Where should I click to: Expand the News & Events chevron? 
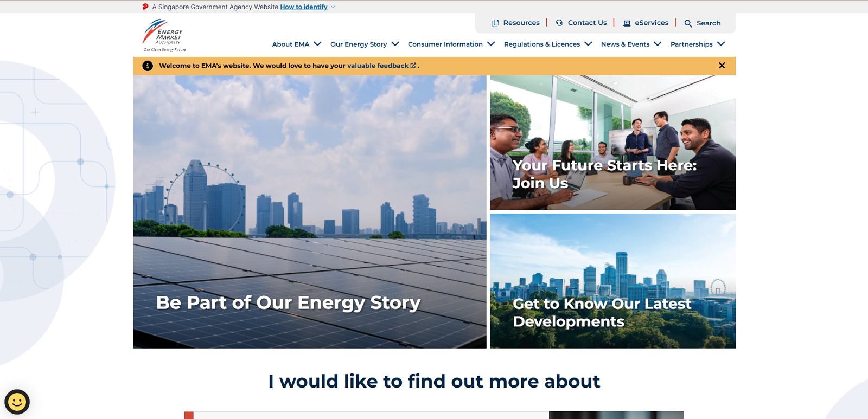click(658, 44)
